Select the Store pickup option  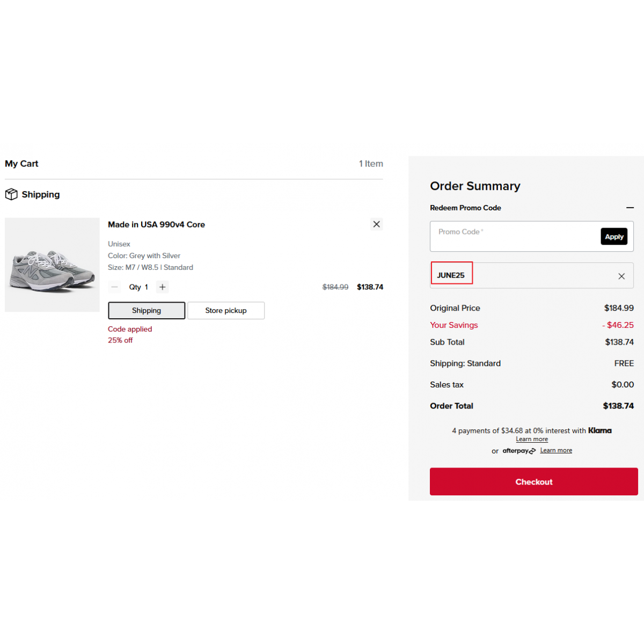226,310
